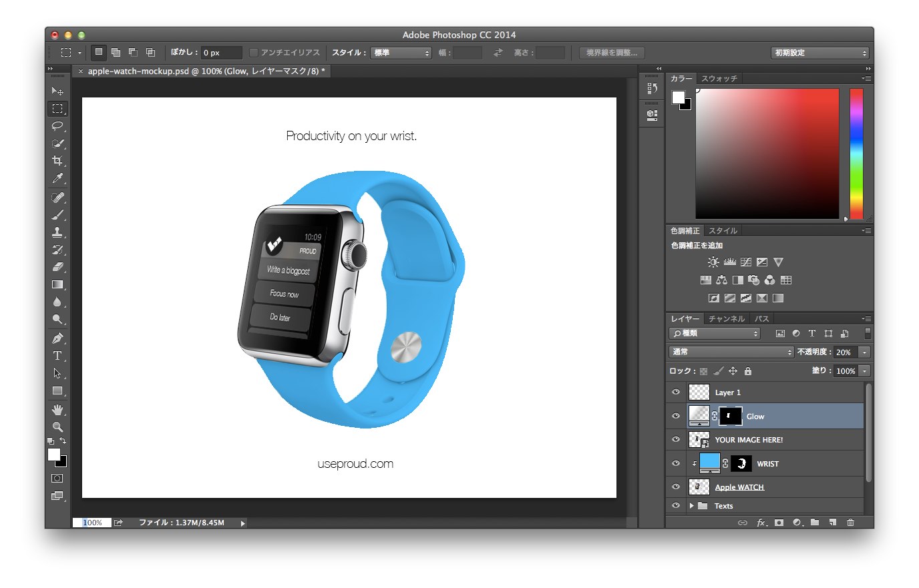Image resolution: width=919 pixels, height=588 pixels.
Task: Select the apple-watch-mockup.psd document tab
Action: (206, 71)
